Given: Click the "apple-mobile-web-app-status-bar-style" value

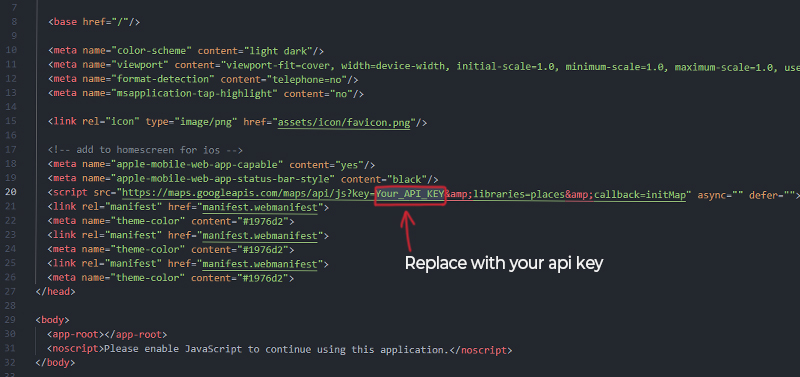Looking at the screenshot, I should [223, 180].
